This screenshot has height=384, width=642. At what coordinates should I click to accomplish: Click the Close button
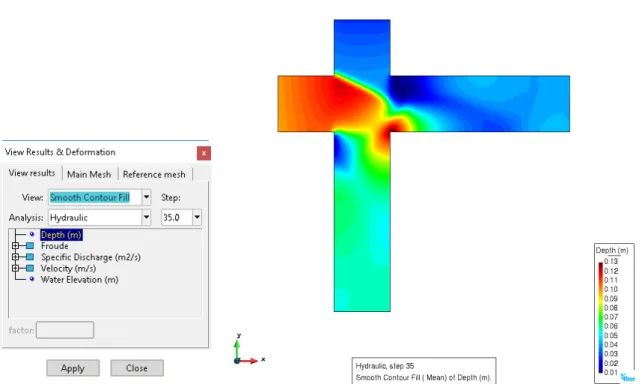pos(137,368)
